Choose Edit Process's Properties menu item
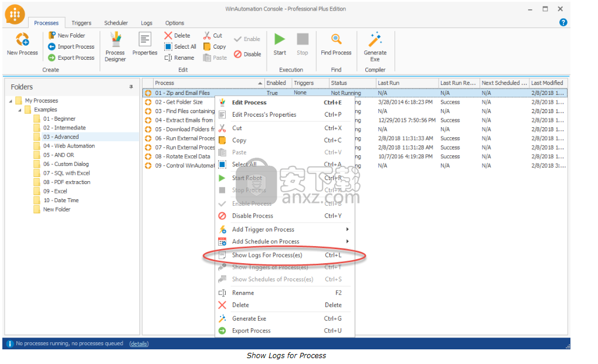The image size is (598, 364). pyautogui.click(x=285, y=115)
